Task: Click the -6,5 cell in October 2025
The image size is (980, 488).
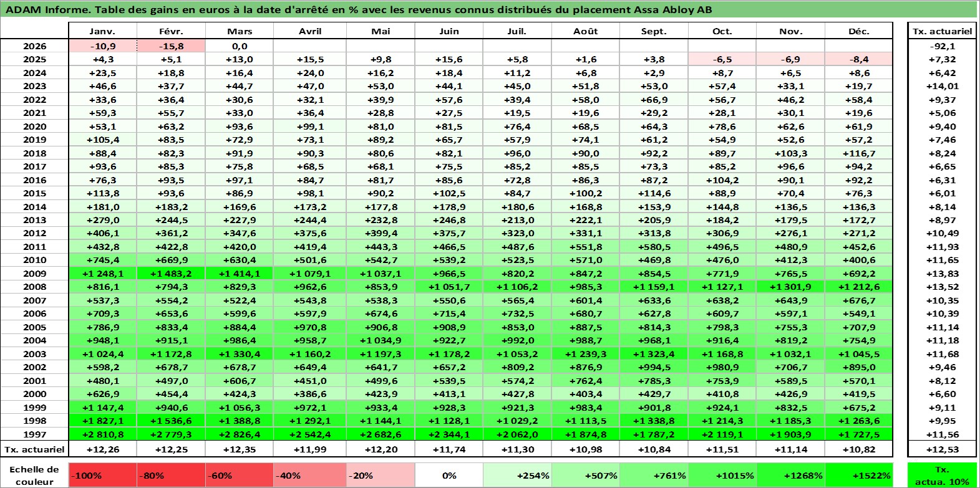Action: [722, 59]
